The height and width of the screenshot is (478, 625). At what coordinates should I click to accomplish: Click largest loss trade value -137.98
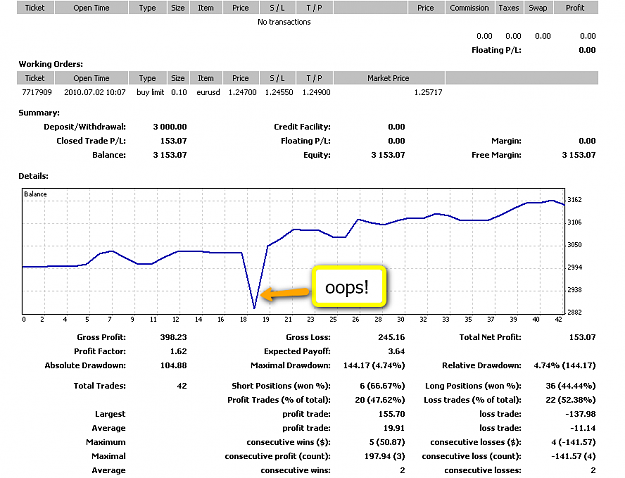580,414
